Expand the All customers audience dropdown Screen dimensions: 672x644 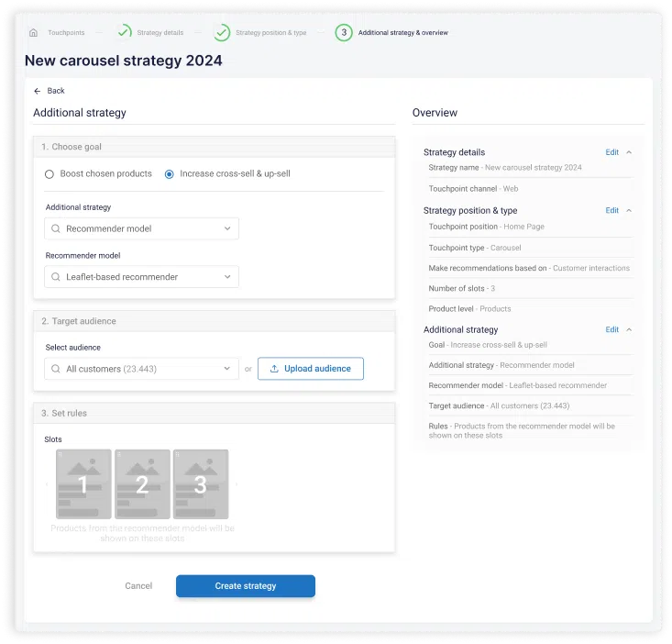(141, 369)
